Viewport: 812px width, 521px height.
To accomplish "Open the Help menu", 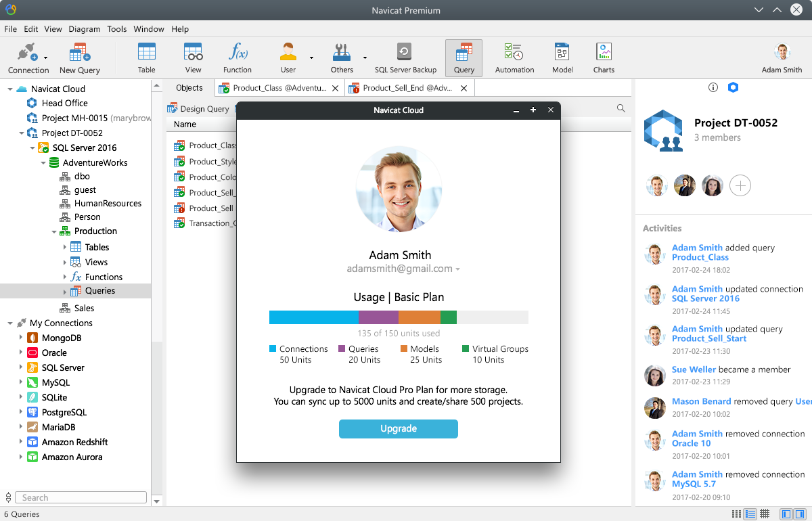I will [x=180, y=29].
